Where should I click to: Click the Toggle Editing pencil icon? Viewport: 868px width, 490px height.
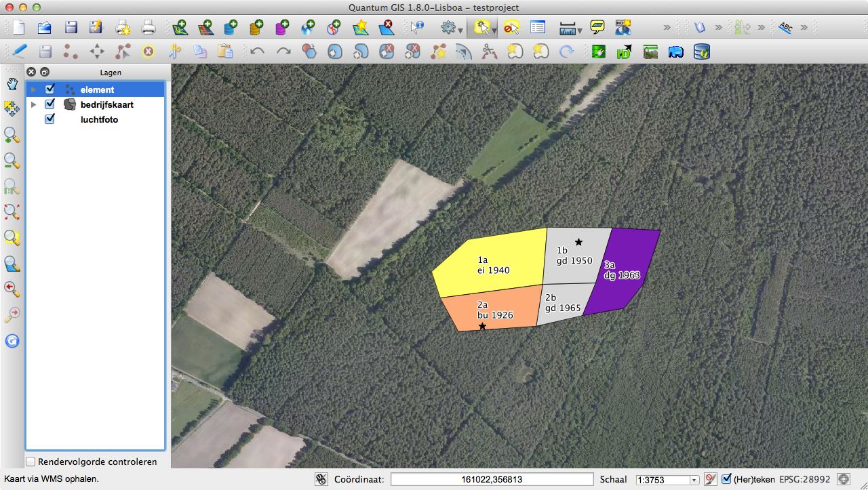coord(19,52)
